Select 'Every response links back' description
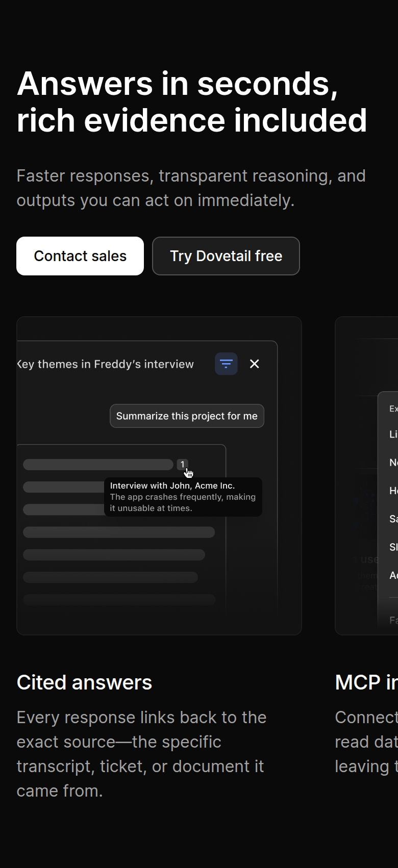This screenshot has width=398, height=868. (x=142, y=754)
